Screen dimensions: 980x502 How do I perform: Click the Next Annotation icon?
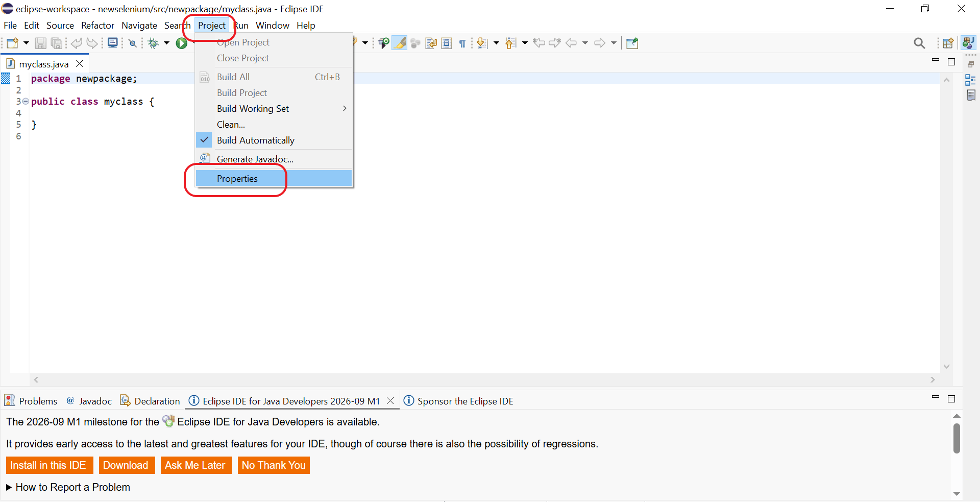pyautogui.click(x=482, y=43)
